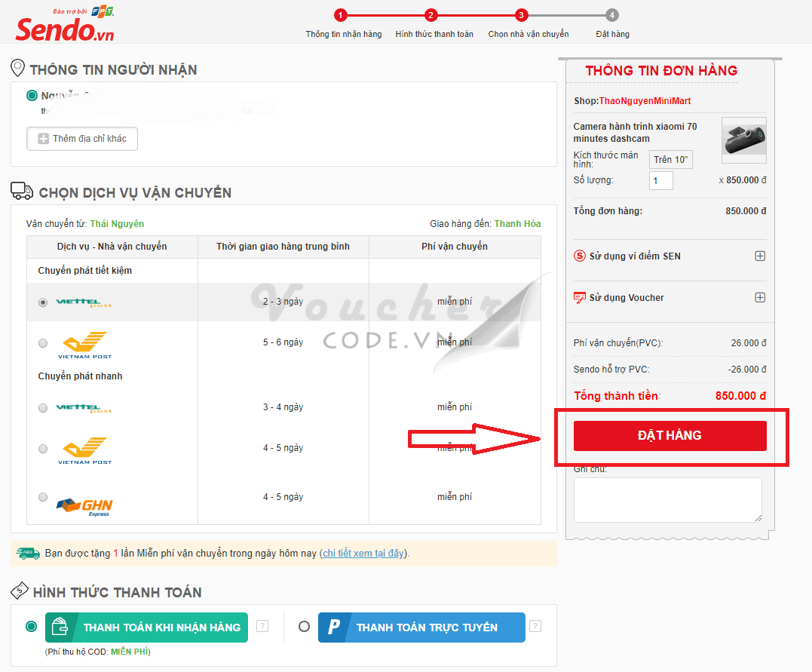This screenshot has height=672, width=812.
Task: Expand the Sử dụng ví điểm SEN section
Action: coord(760,256)
